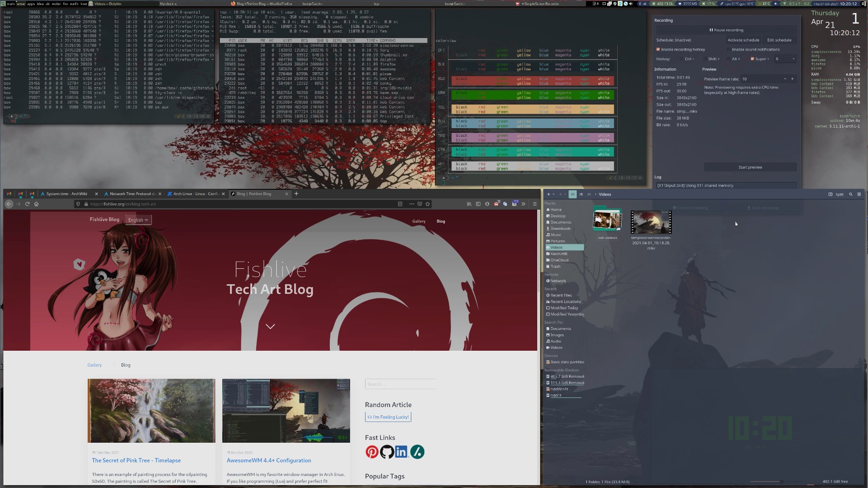This screenshot has height=488, width=868.
Task: Open the English language dropdown on blog
Action: click(x=138, y=220)
